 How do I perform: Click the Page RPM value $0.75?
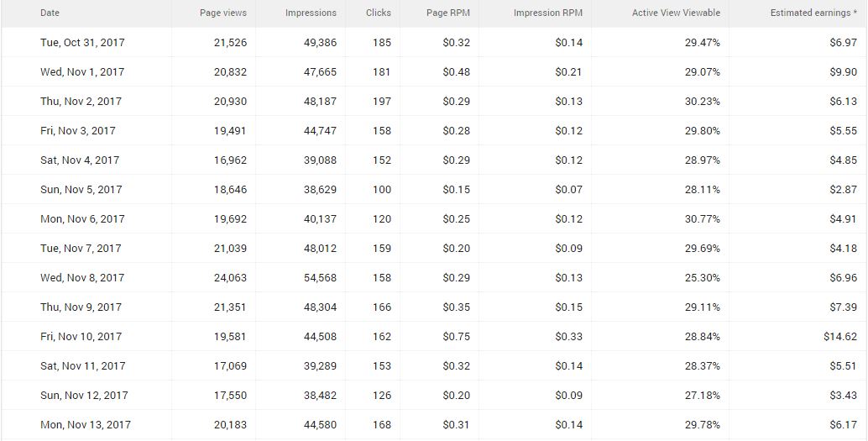click(x=456, y=336)
